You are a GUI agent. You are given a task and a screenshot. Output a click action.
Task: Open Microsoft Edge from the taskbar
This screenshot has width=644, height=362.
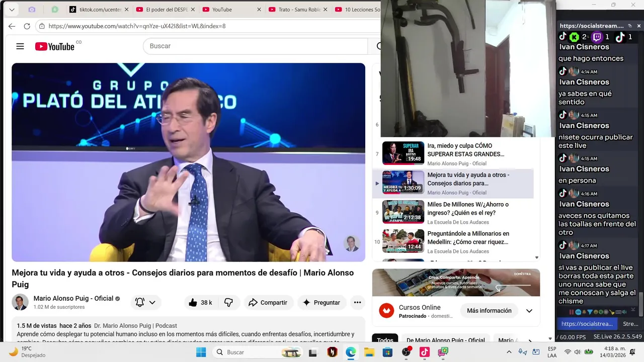pos(351,352)
